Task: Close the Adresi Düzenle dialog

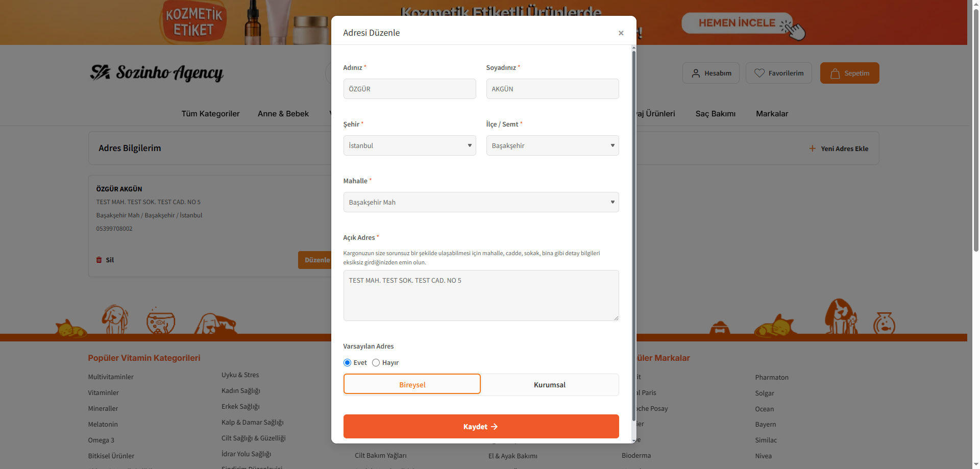Action: pyautogui.click(x=621, y=33)
